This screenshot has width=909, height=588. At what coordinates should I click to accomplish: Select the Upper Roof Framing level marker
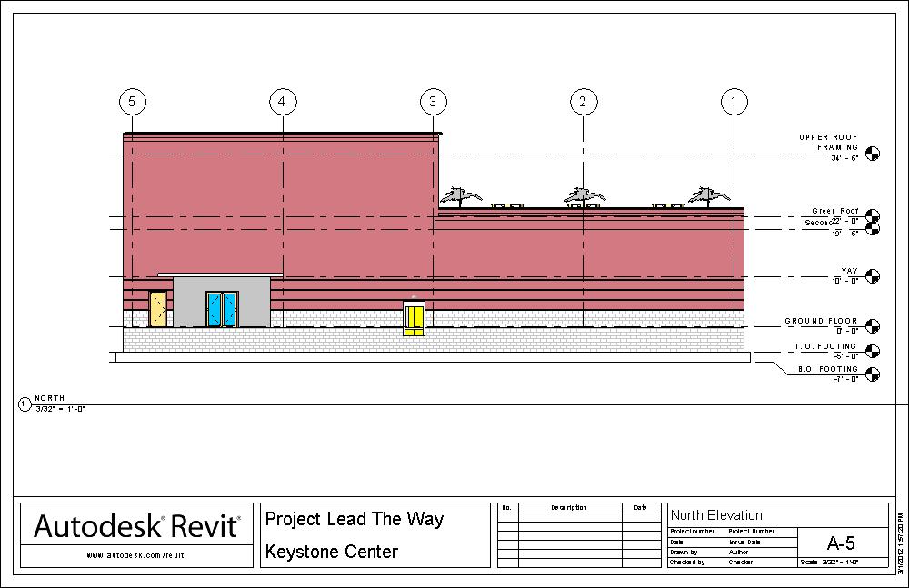point(873,154)
